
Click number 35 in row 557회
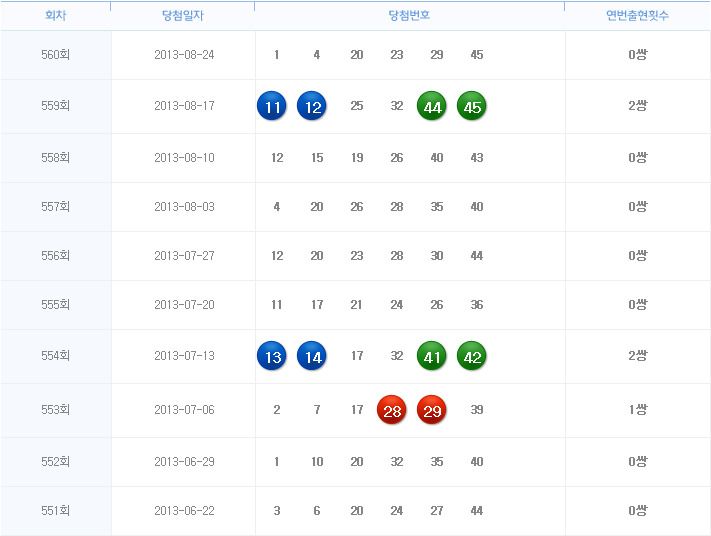tap(437, 207)
